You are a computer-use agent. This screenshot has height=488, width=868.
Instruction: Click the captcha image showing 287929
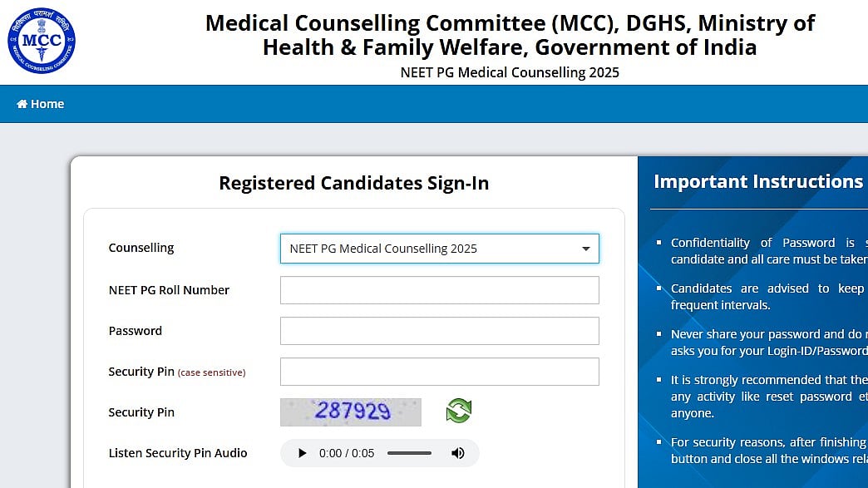[350, 410]
